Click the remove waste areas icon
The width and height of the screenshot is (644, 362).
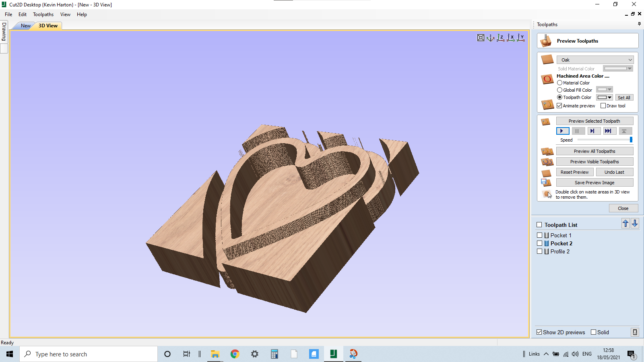pos(547,194)
